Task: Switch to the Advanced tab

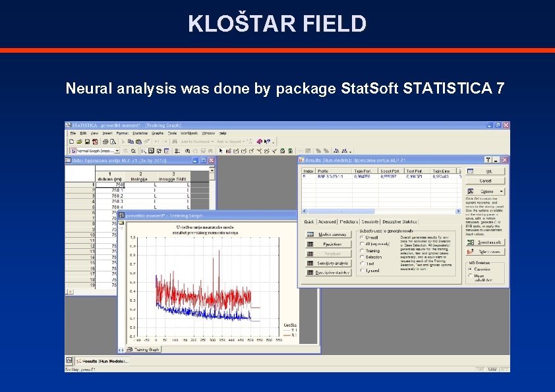Action: tap(327, 222)
